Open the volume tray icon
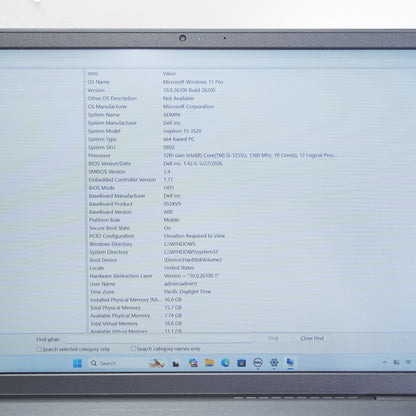This screenshot has width=416, height=416. tap(397, 362)
